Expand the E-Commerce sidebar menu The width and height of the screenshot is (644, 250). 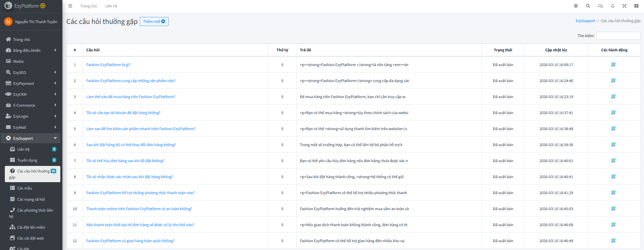(x=31, y=105)
